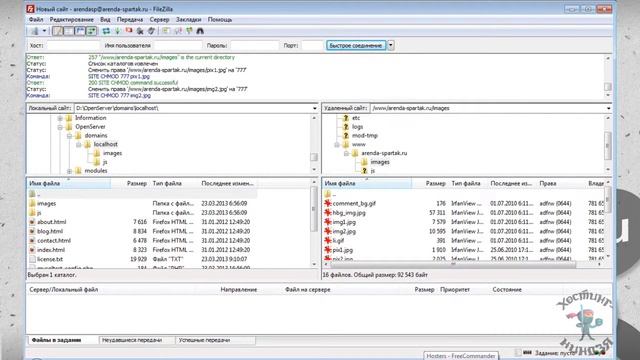The width and height of the screenshot is (640, 360).
Task: Click the Пароль input field
Action: click(254, 45)
